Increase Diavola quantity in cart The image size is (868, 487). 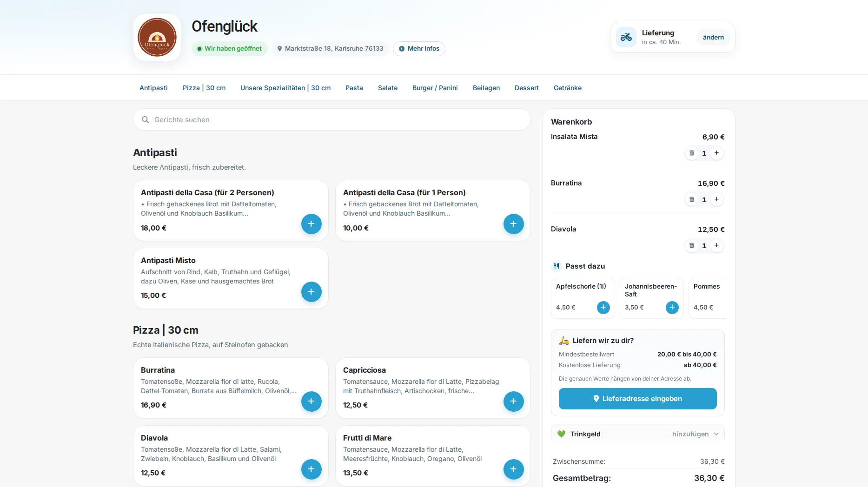[717, 245]
